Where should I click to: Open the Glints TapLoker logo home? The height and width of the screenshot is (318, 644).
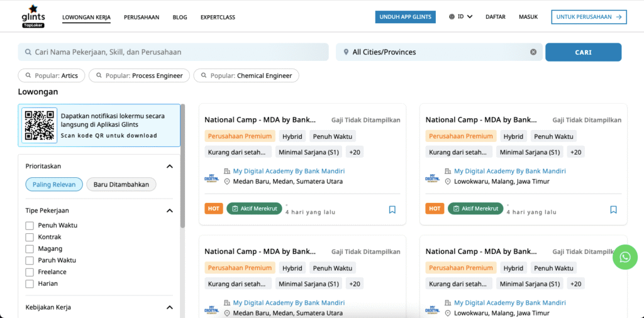click(33, 16)
